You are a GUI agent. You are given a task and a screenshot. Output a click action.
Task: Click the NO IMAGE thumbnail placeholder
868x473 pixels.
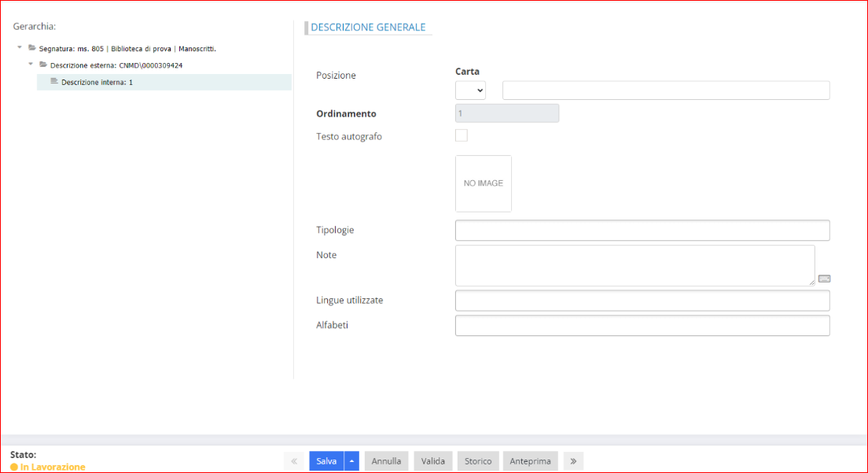[483, 183]
